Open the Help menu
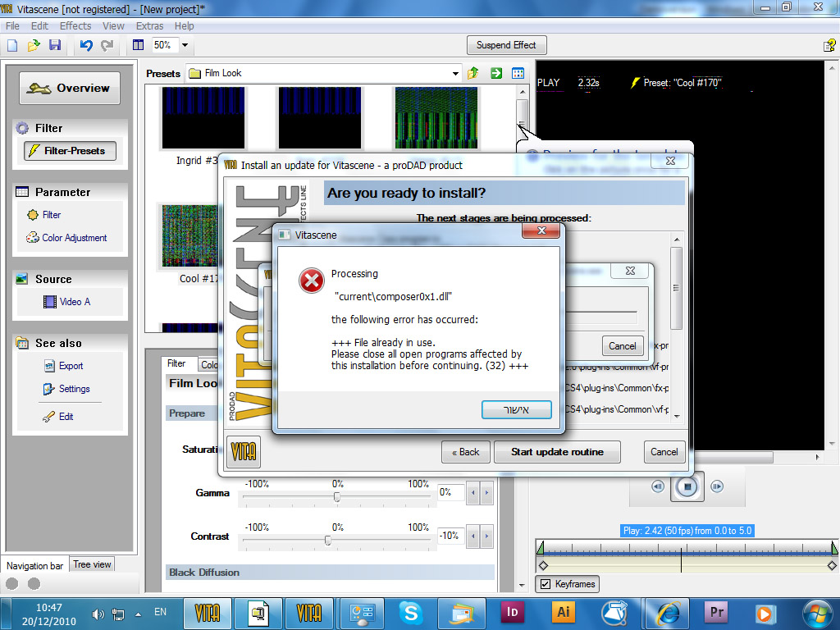840x630 pixels. pyautogui.click(x=184, y=25)
